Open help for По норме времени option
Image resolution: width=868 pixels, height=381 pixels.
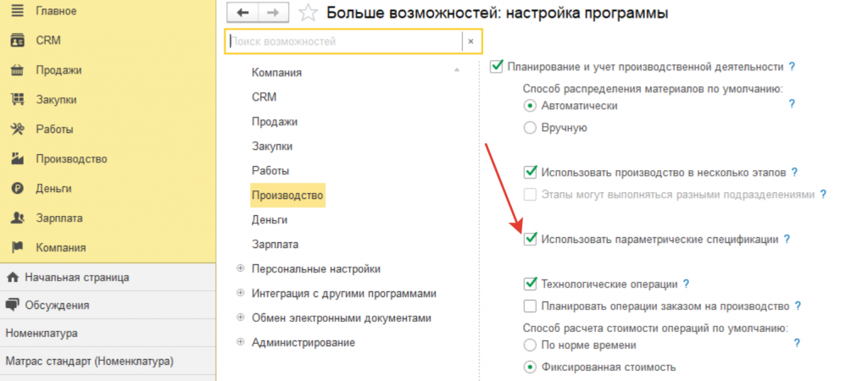click(x=797, y=344)
